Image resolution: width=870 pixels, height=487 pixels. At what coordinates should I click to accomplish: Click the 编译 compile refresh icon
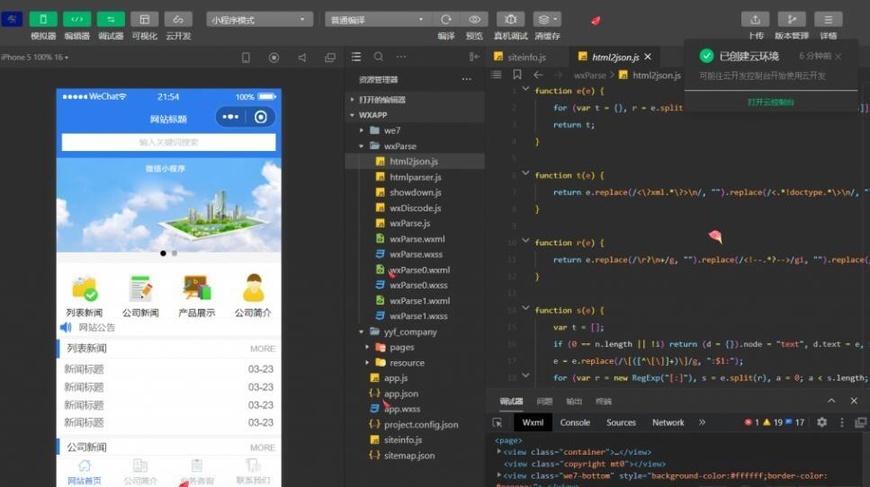point(446,19)
